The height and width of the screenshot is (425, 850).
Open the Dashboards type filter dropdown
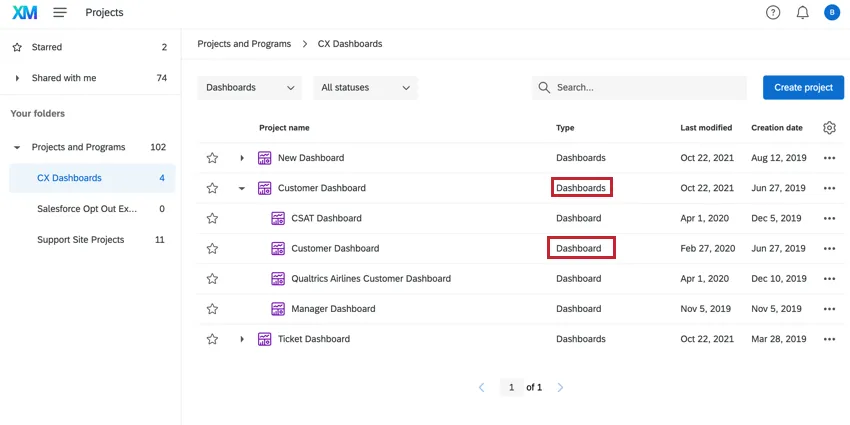point(250,88)
